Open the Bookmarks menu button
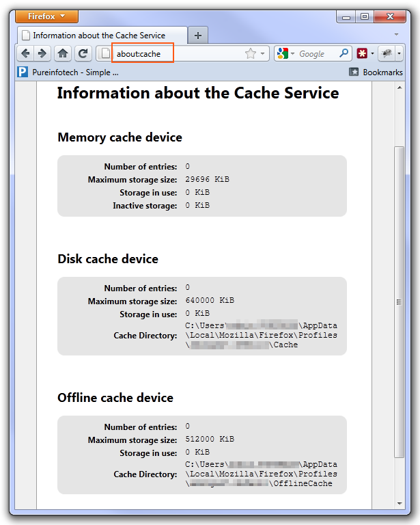420x525 pixels. [376, 72]
